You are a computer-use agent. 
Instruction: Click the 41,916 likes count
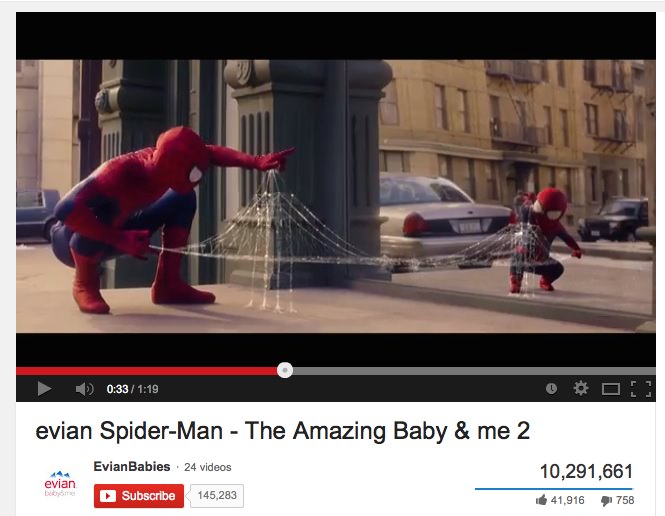(x=567, y=500)
